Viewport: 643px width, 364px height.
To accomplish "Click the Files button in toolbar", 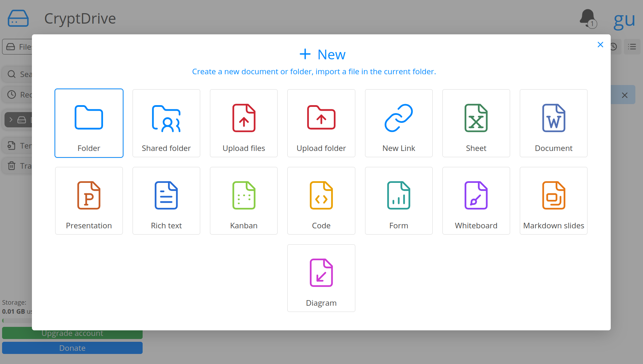I will pyautogui.click(x=17, y=47).
